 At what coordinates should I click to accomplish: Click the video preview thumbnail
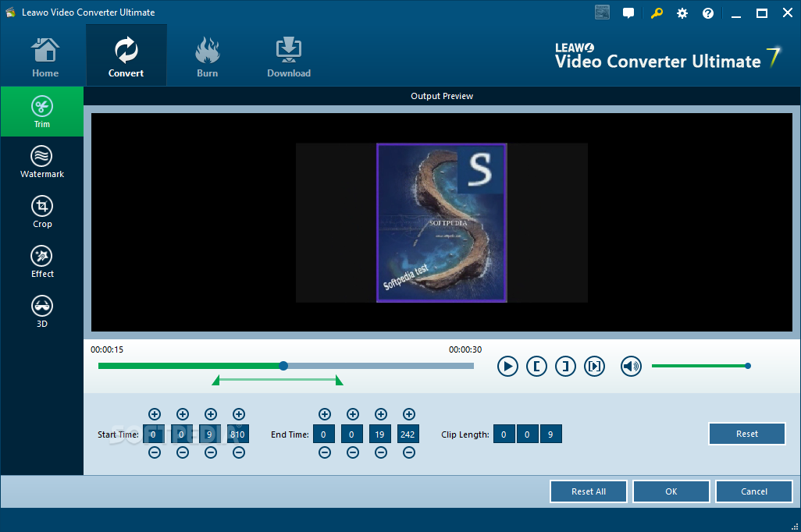[442, 222]
